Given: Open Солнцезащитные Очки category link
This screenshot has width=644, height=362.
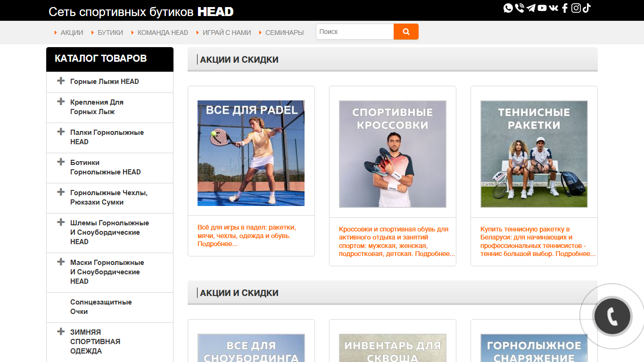Looking at the screenshot, I should (101, 307).
